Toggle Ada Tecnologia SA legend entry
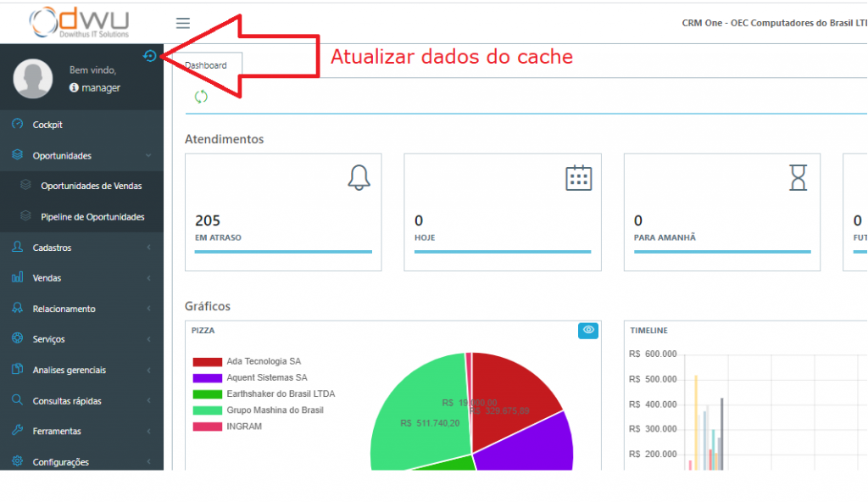This screenshot has height=502, width=868. [x=263, y=362]
